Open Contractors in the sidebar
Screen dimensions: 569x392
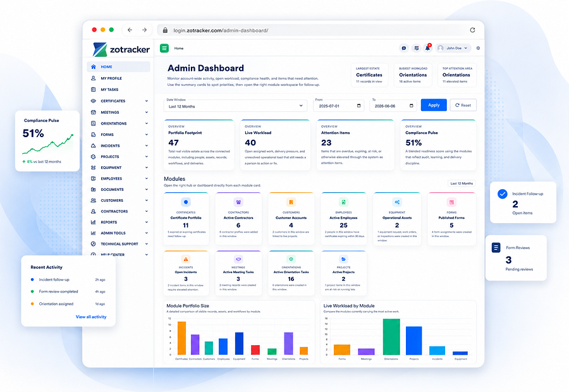pos(118,211)
